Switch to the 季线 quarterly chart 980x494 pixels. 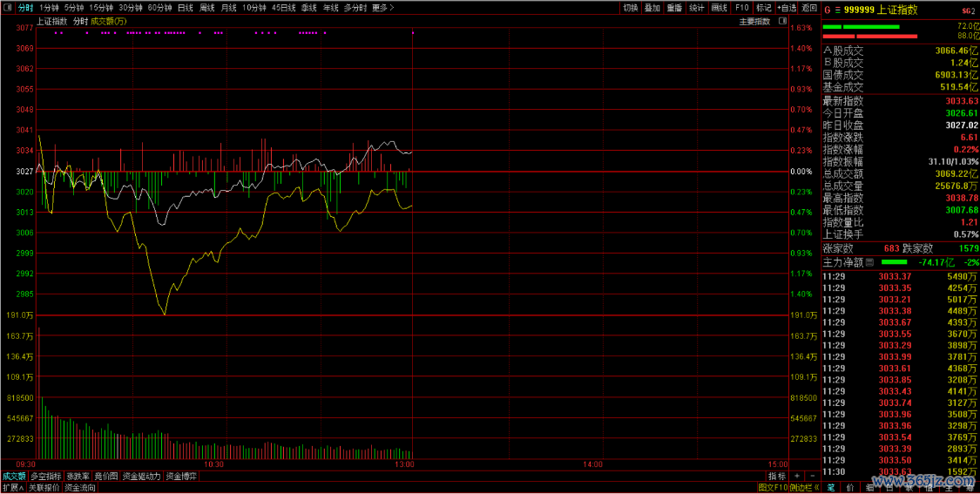point(308,8)
